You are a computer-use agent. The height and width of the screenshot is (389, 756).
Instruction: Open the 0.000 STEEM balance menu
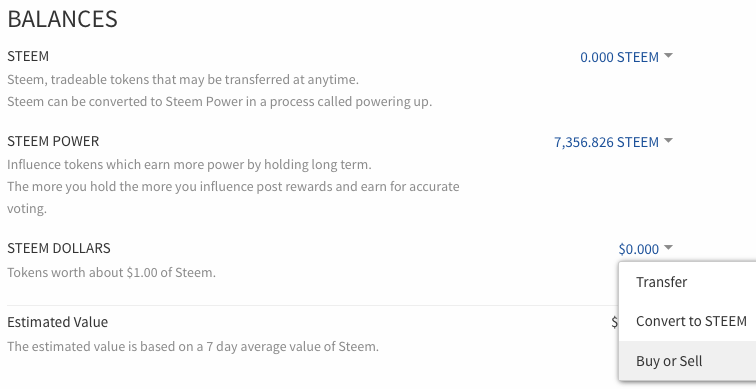click(x=626, y=57)
